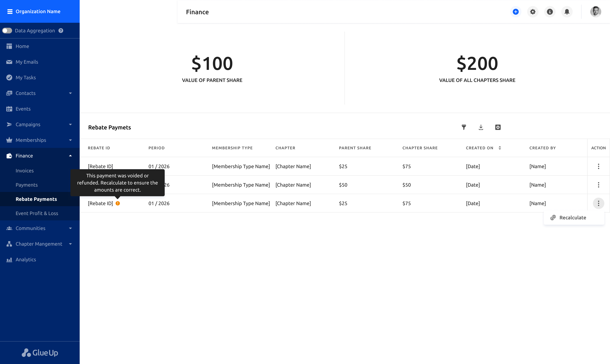The height and width of the screenshot is (364, 610).
Task: Open Event Profit & Loss submenu item
Action: (x=37, y=213)
